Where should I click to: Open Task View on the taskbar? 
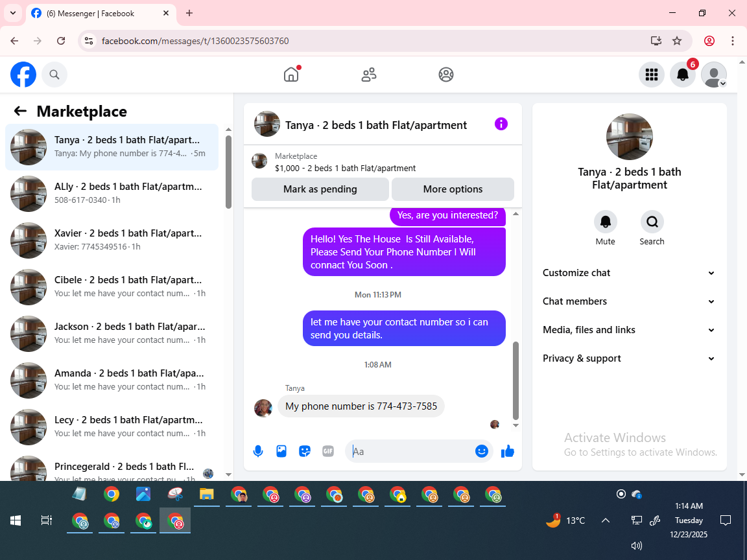[46, 520]
